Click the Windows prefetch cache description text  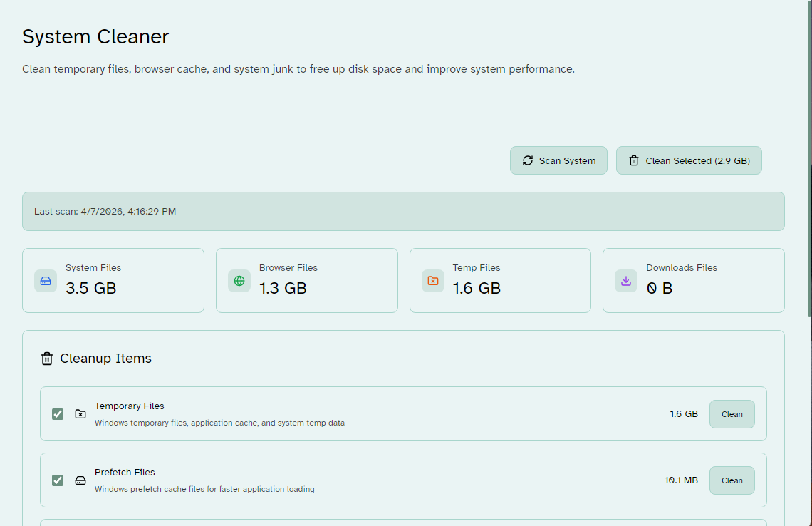tap(204, 489)
